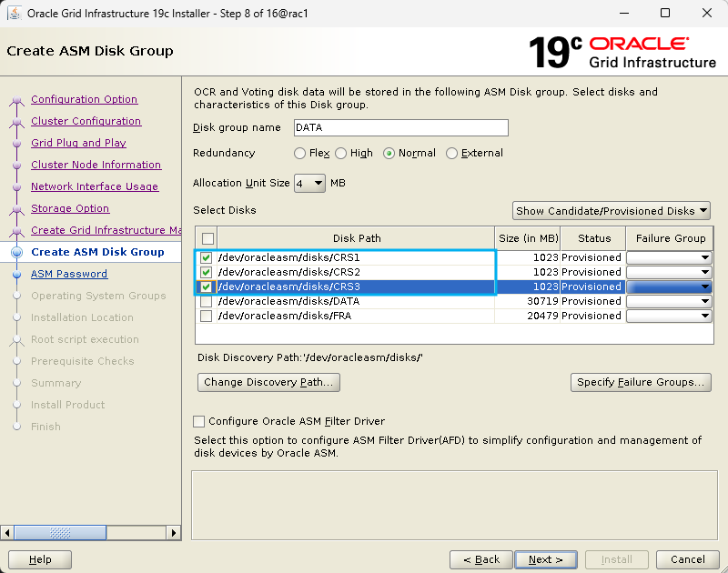Select the High redundancy option
Screen dimensions: 728x573
click(340, 153)
